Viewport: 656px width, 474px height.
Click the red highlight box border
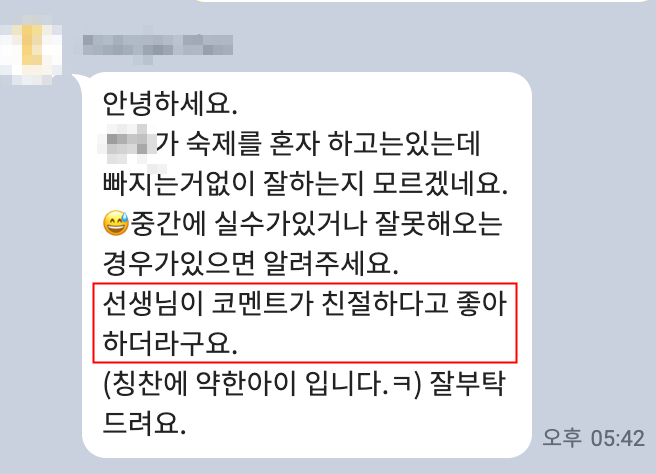pos(305,284)
